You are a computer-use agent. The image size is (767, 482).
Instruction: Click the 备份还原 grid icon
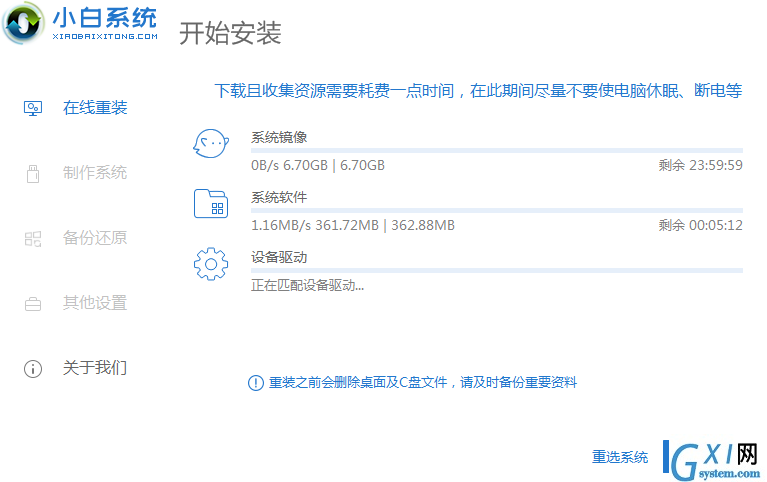pyautogui.click(x=33, y=239)
